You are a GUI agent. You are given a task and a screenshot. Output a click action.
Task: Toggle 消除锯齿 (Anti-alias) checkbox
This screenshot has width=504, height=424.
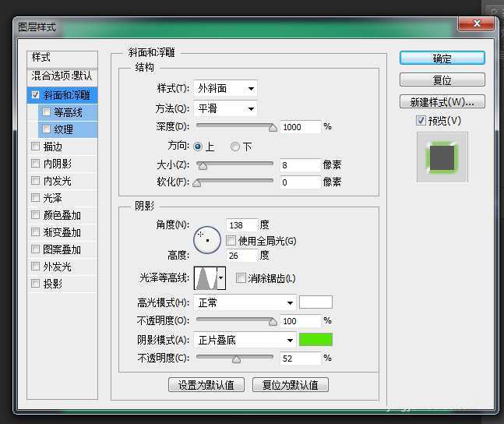(241, 278)
